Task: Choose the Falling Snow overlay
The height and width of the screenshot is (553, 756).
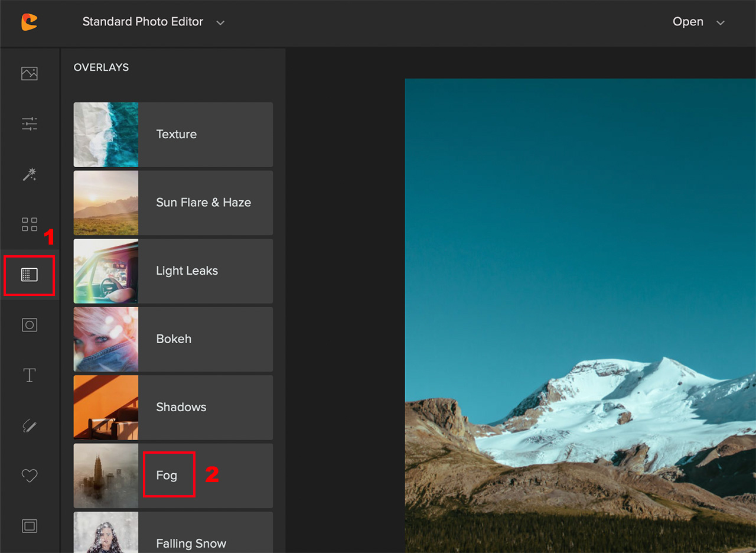Action: (173, 543)
